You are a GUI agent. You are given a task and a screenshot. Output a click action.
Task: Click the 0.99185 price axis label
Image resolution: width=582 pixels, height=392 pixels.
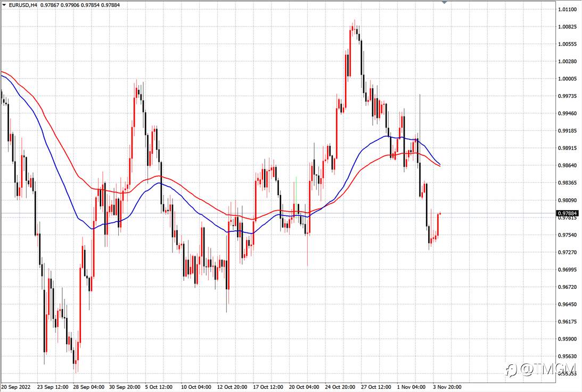pyautogui.click(x=568, y=130)
